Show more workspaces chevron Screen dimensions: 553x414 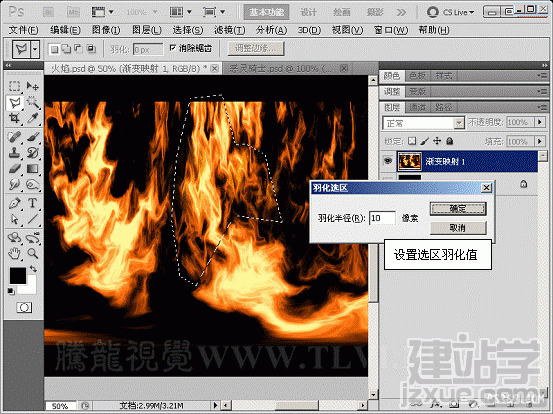tap(401, 12)
